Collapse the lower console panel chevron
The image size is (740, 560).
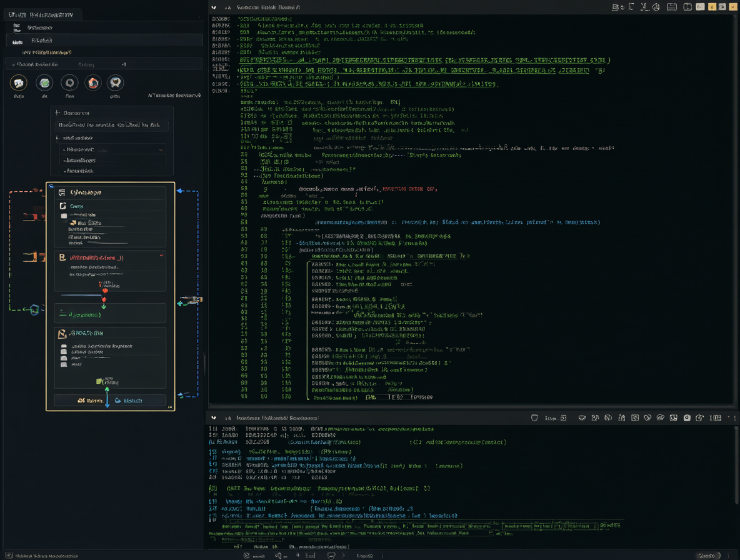click(x=214, y=418)
